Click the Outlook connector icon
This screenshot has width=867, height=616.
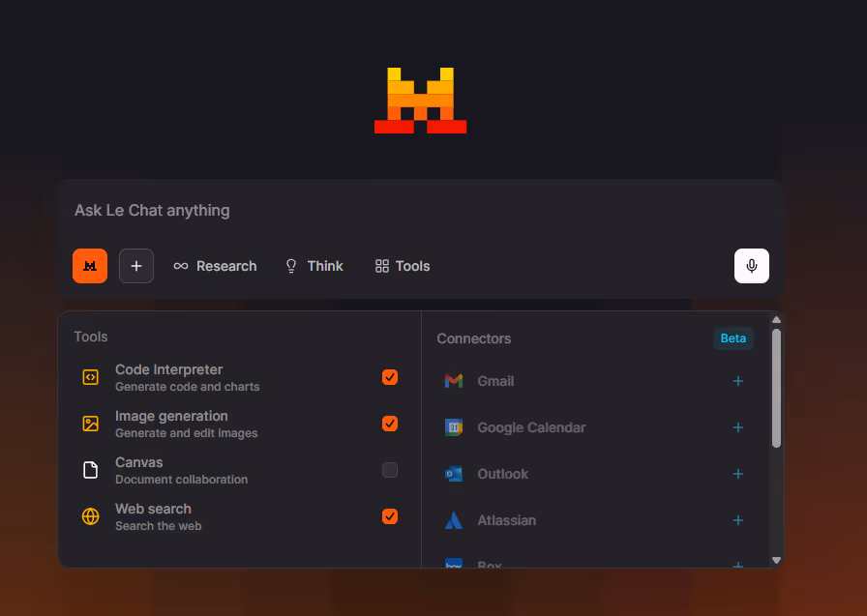453,474
